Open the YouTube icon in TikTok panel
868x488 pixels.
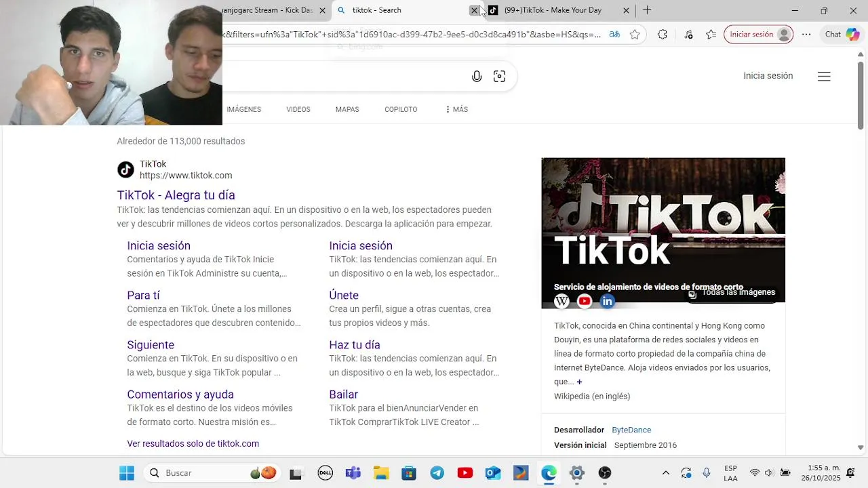(585, 301)
